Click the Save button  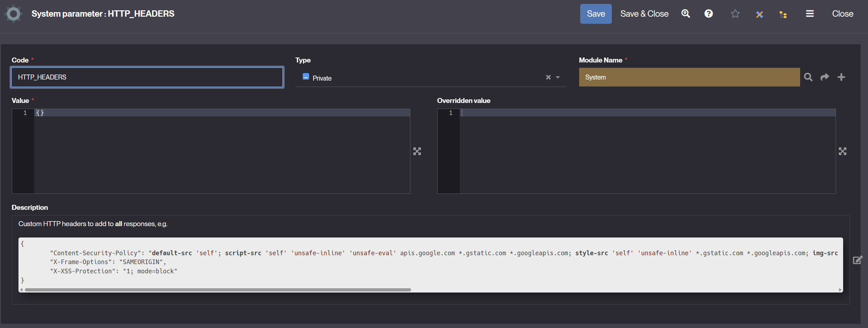tap(595, 14)
